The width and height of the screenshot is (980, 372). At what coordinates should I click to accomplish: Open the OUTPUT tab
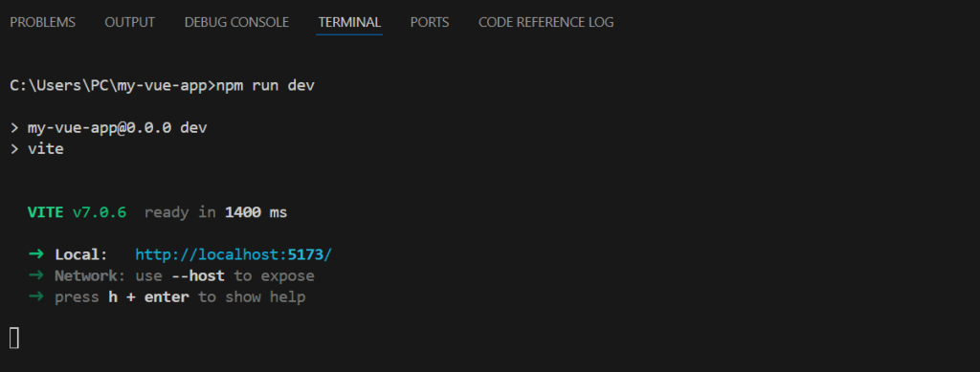point(129,22)
